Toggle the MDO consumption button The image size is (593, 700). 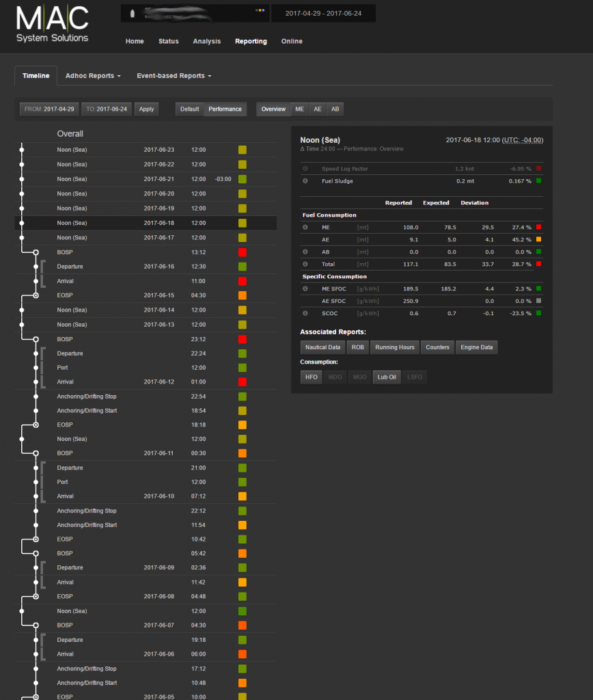click(x=335, y=377)
